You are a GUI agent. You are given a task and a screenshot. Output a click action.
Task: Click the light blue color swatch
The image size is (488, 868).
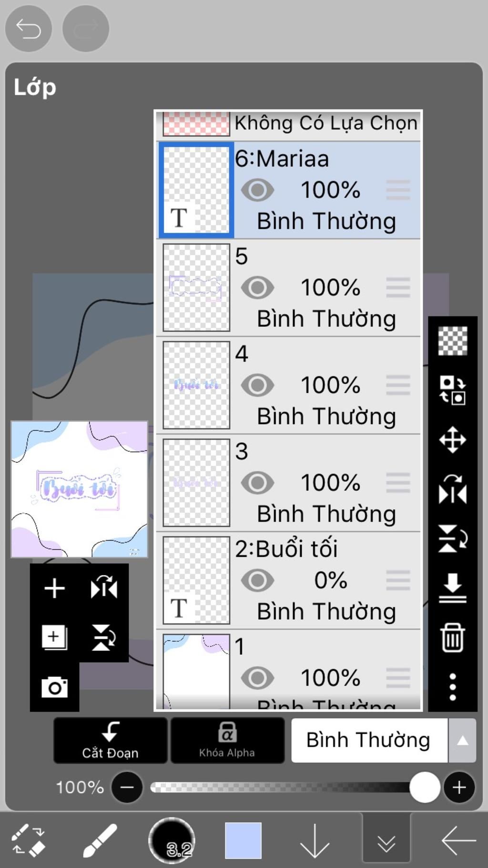click(243, 840)
